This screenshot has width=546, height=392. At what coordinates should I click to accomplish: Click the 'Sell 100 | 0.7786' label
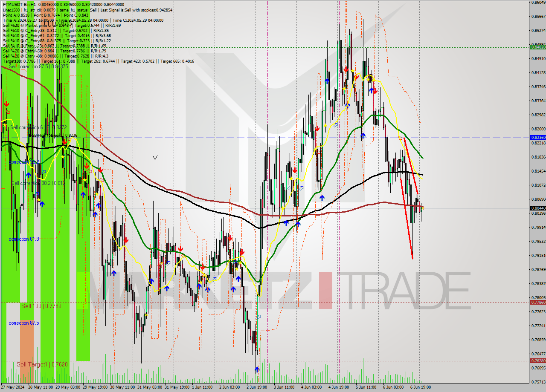pyautogui.click(x=41, y=306)
